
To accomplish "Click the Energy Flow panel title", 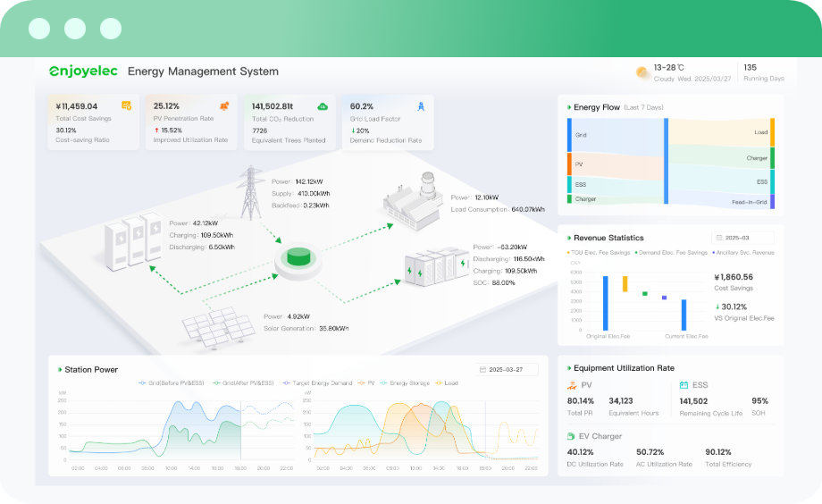I will click(596, 107).
